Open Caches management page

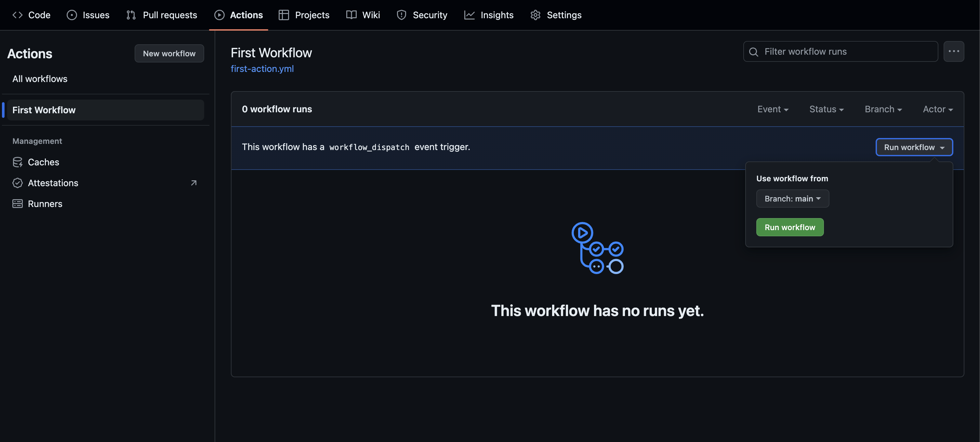106,162
